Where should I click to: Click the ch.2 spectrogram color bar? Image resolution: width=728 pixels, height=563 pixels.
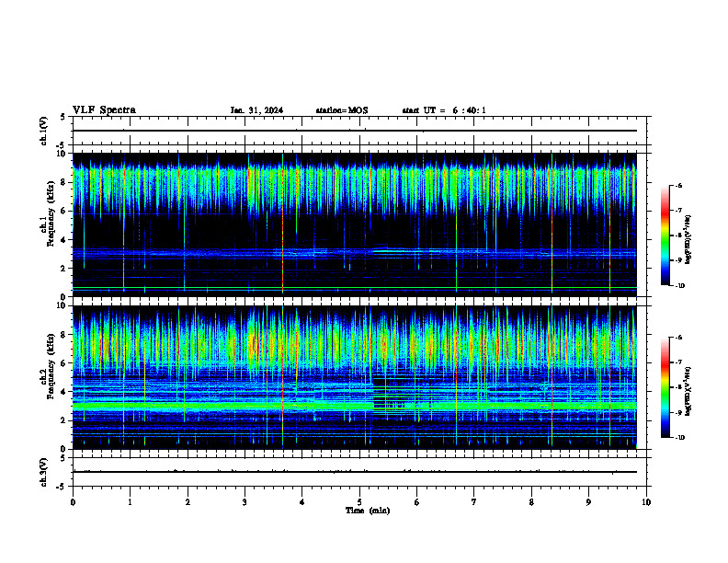[665, 387]
